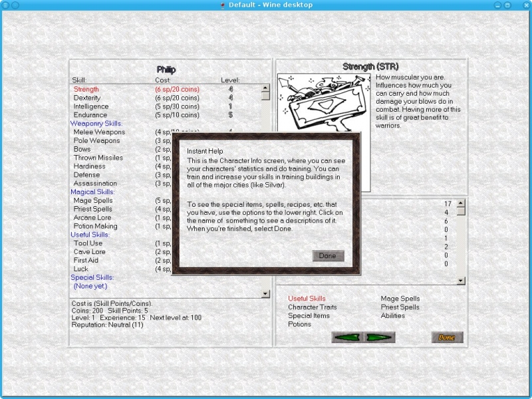
Task: Click the skill list scroll-up arrow
Action: click(265, 87)
